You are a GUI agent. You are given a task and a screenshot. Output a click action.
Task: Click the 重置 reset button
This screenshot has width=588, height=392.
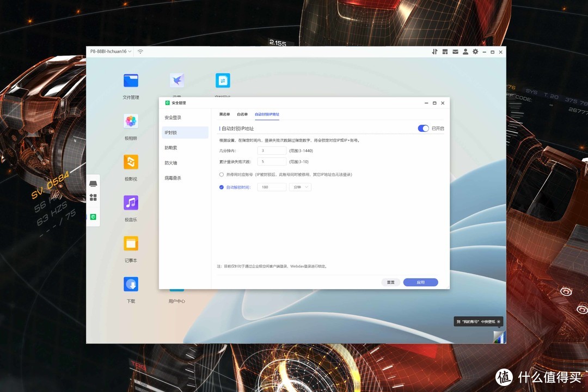pyautogui.click(x=390, y=283)
